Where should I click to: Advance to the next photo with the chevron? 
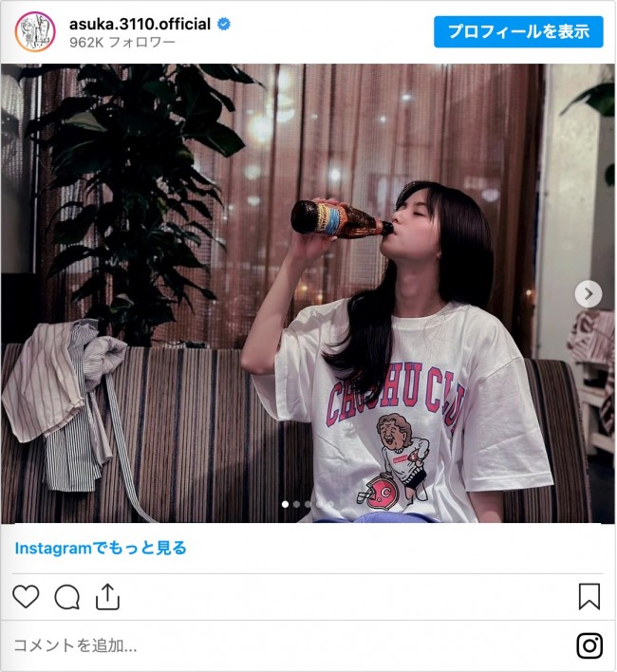pos(588,293)
